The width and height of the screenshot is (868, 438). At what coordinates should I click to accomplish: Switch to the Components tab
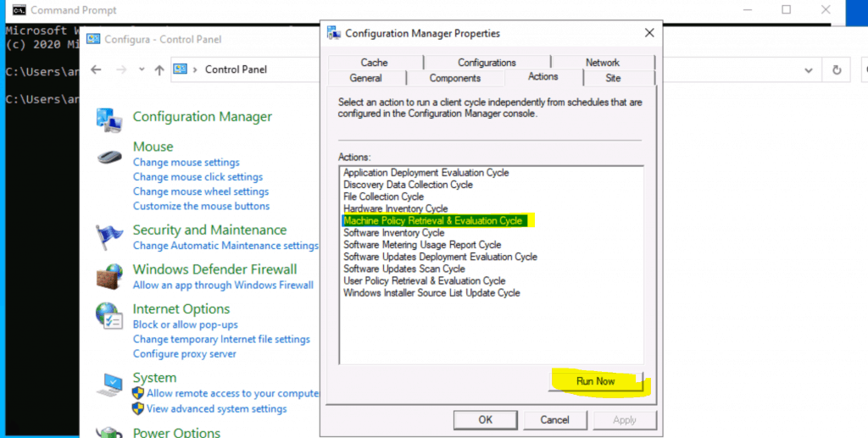(455, 78)
